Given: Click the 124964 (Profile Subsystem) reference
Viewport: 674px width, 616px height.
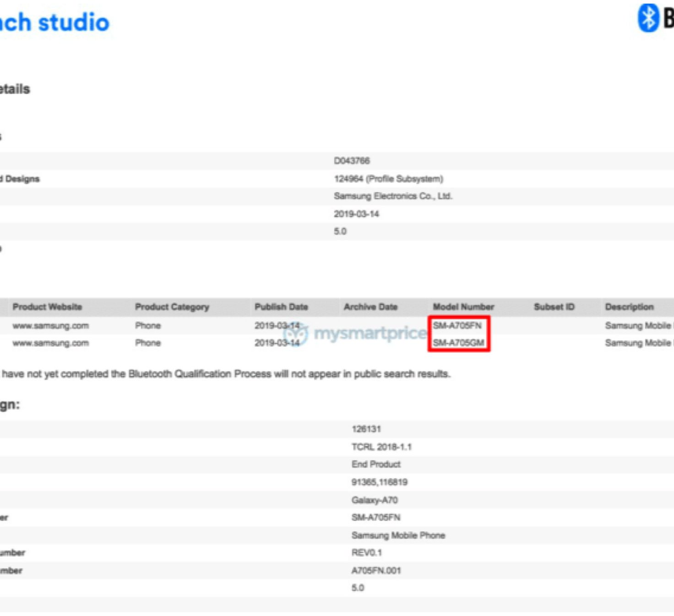Looking at the screenshot, I should pos(388,179).
